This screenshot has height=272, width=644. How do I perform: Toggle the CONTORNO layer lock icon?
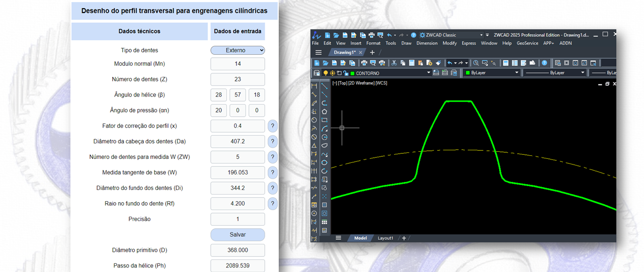pos(346,73)
